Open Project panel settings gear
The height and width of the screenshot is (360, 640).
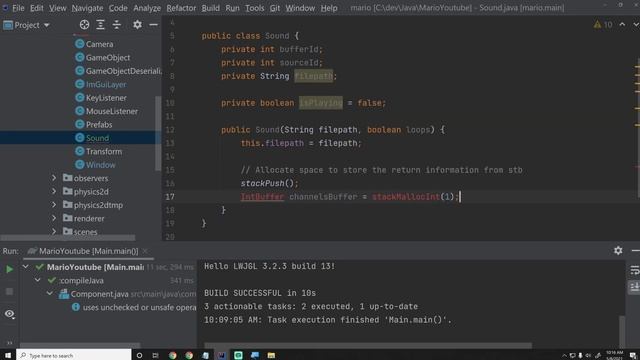point(138,25)
